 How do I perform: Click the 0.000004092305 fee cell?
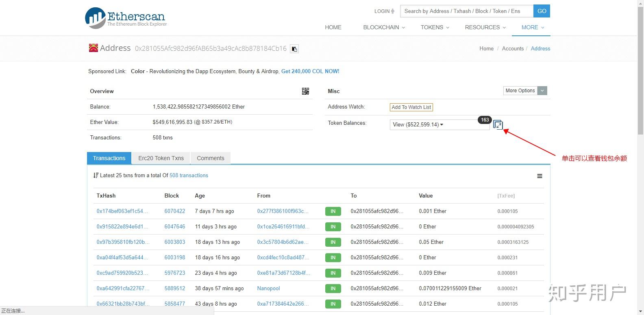516,226
